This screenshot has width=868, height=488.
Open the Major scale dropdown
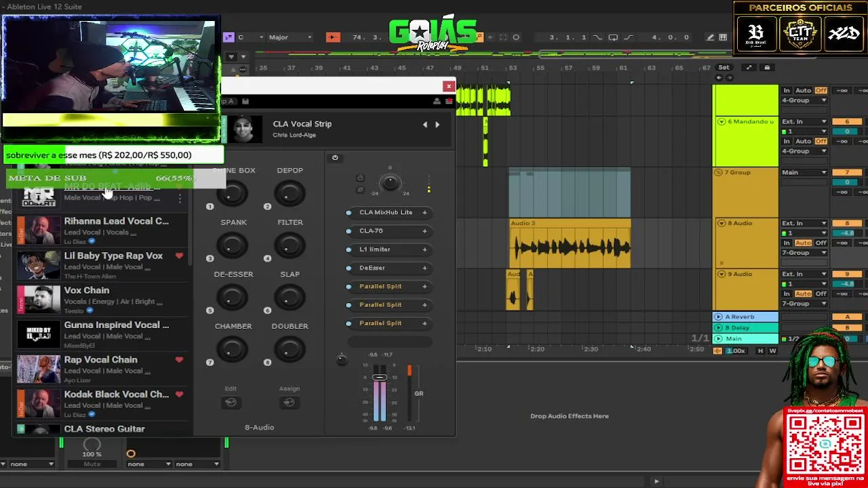[x=290, y=37]
